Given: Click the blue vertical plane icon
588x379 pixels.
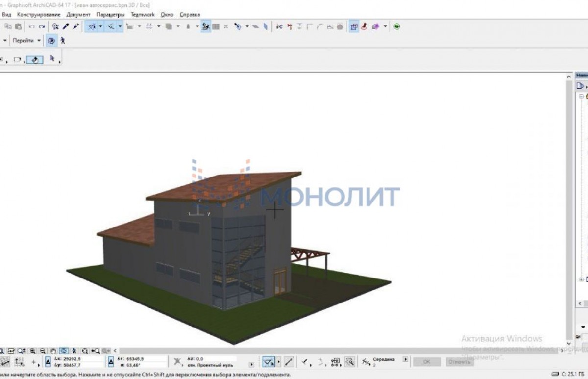Looking at the screenshot, I should (266, 26).
